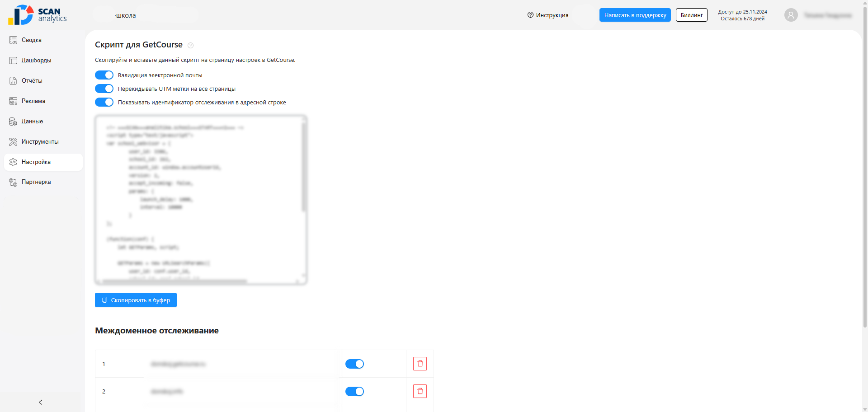Open the Данные menu item

[43, 122]
